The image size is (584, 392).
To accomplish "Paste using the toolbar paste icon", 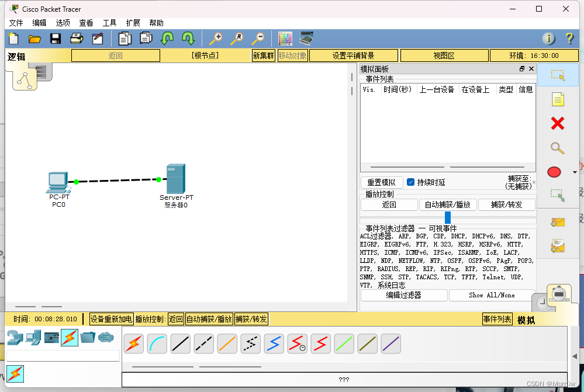I will pyautogui.click(x=146, y=39).
